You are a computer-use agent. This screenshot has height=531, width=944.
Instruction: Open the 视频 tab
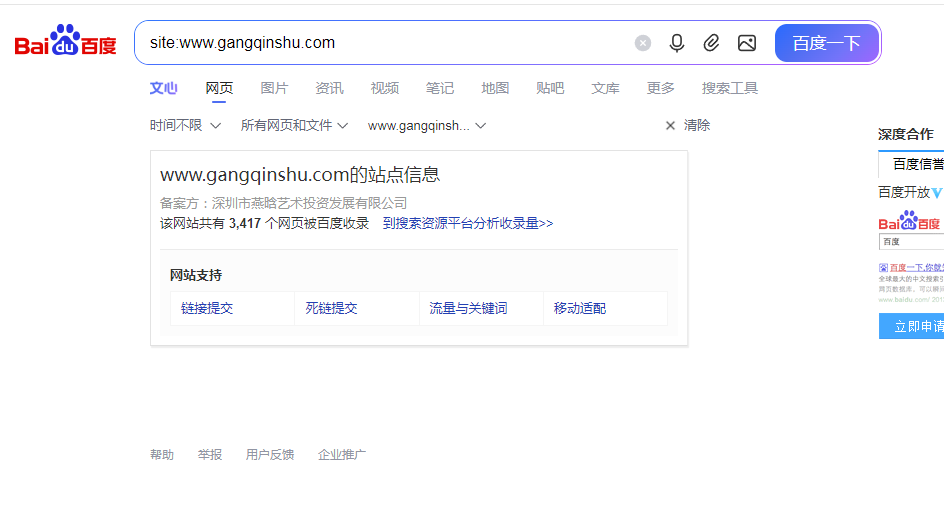(385, 88)
